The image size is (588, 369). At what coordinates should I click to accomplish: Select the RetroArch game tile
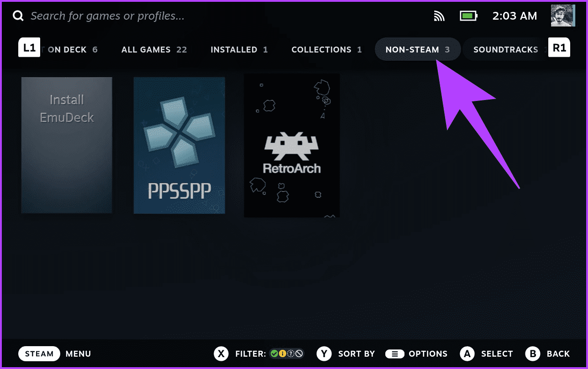tap(292, 145)
